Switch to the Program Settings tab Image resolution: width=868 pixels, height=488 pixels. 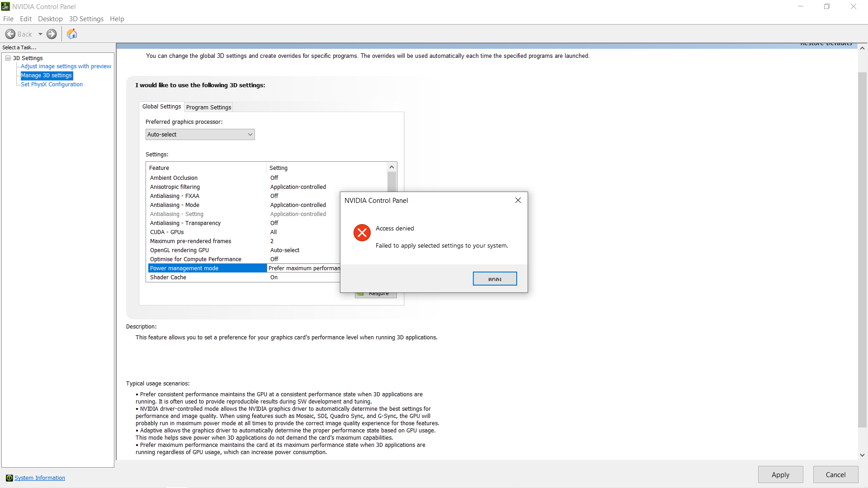(x=208, y=108)
